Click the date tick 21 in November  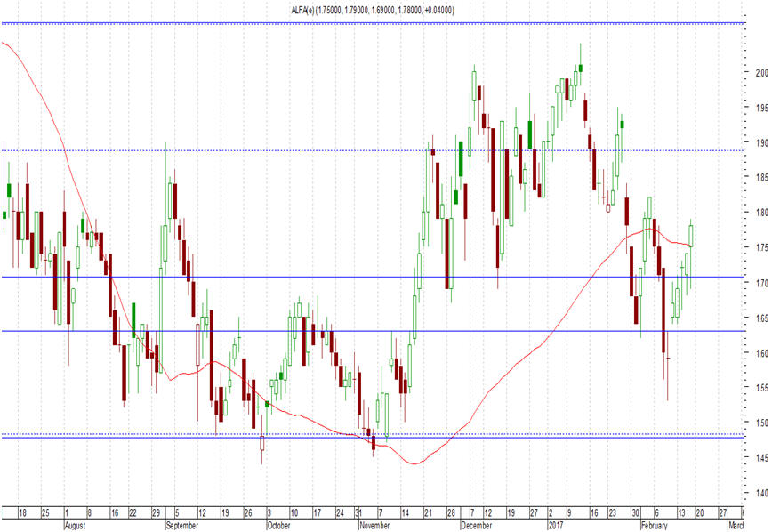pyautogui.click(x=428, y=512)
